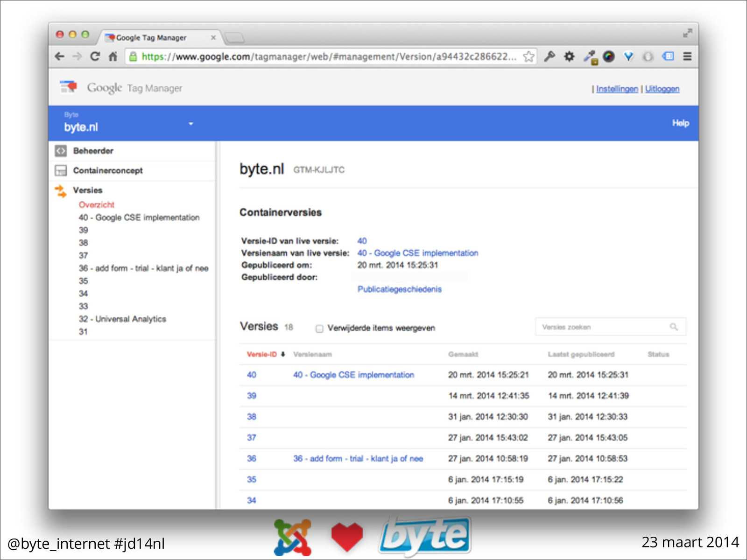Open the browser home page icon
Screen dimensions: 747x560
click(x=113, y=56)
